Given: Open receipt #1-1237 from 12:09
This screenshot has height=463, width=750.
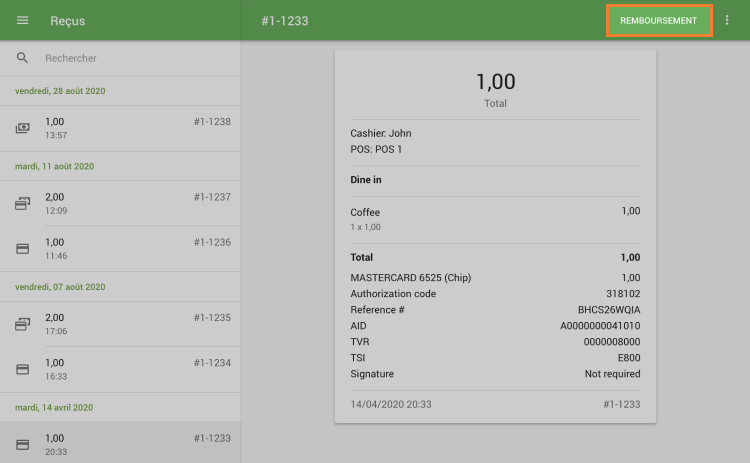Looking at the screenshot, I should pyautogui.click(x=130, y=204).
